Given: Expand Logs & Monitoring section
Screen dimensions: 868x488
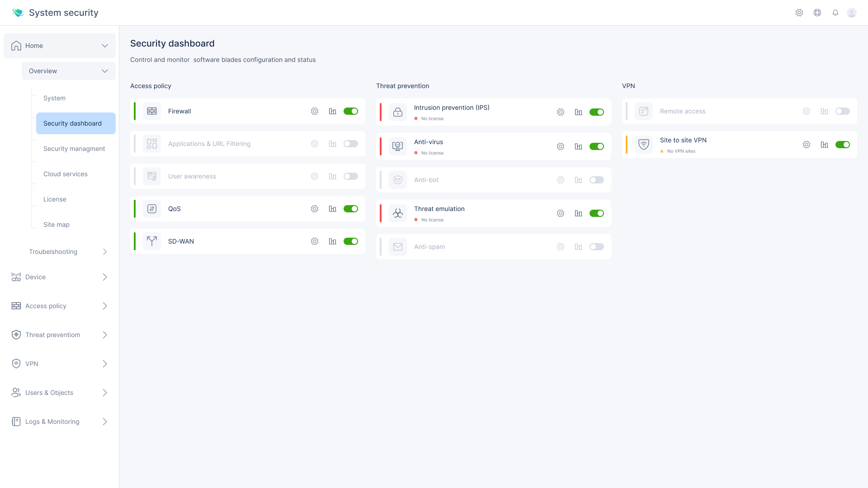Looking at the screenshot, I should tap(105, 422).
